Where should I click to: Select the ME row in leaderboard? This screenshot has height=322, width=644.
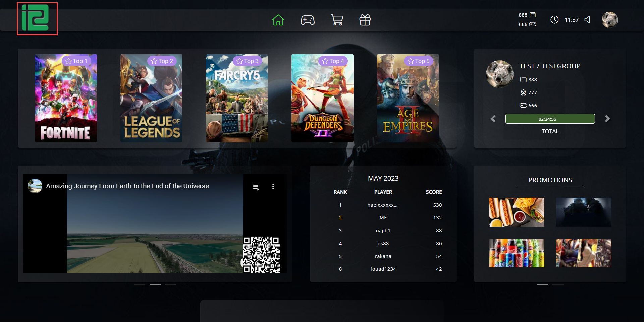click(x=383, y=218)
